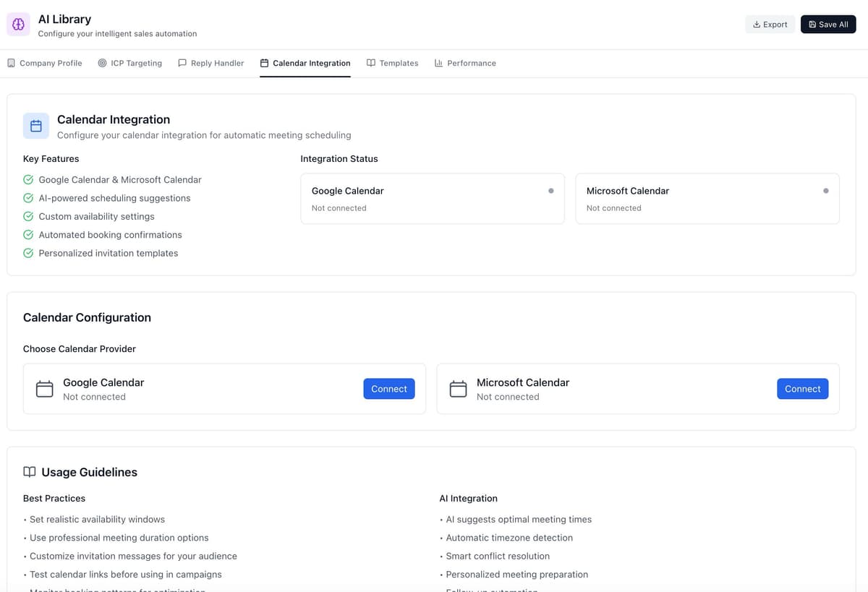This screenshot has width=868, height=592.
Task: Click Microsoft Calendar status indicator dot
Action: click(x=826, y=191)
